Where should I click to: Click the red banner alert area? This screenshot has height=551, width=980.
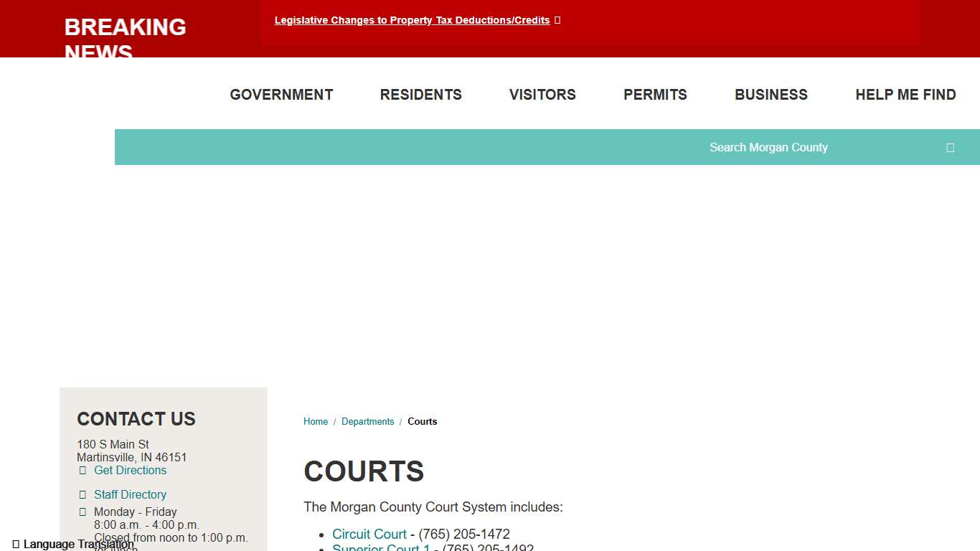pyautogui.click(x=590, y=22)
